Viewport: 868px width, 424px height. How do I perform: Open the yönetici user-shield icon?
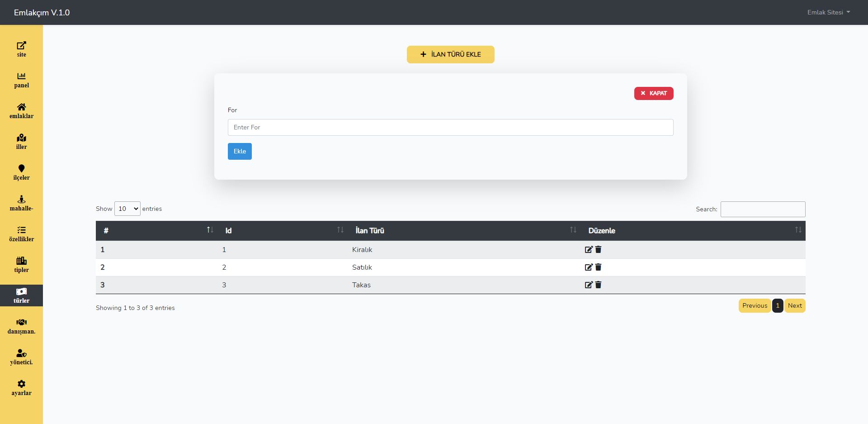click(x=21, y=353)
